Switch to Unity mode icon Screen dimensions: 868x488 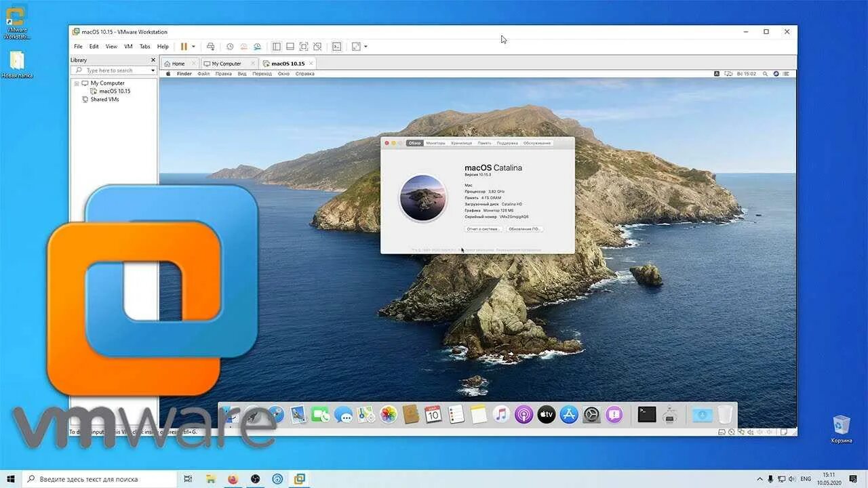point(317,47)
